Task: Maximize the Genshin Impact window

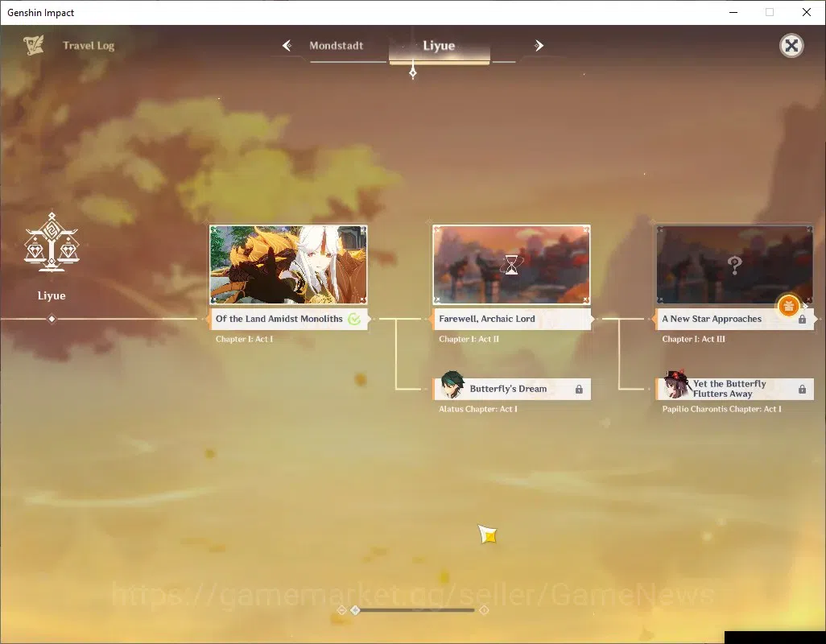Action: (x=770, y=12)
